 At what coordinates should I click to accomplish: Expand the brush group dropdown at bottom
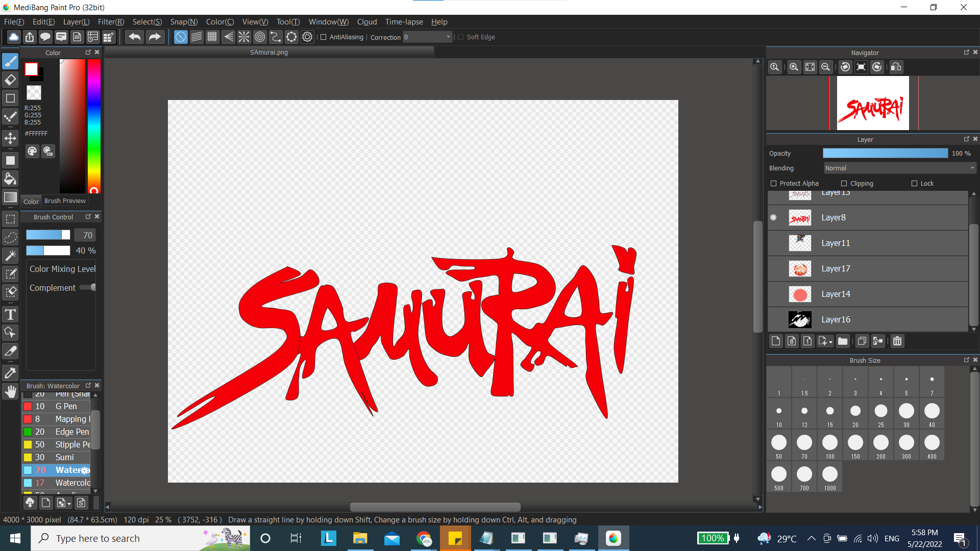tap(69, 504)
